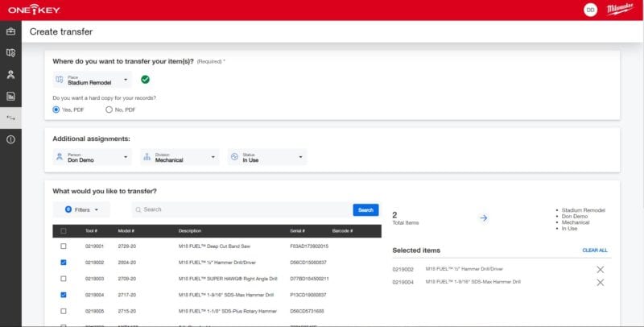Click the blue filter count badge
Screen dimensions: 644x327
[x=68, y=209]
